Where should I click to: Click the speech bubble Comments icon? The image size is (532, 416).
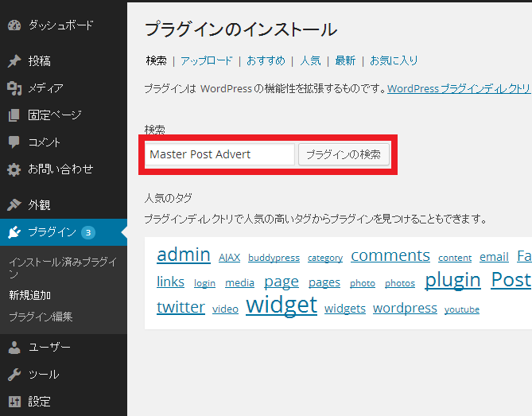pos(14,142)
